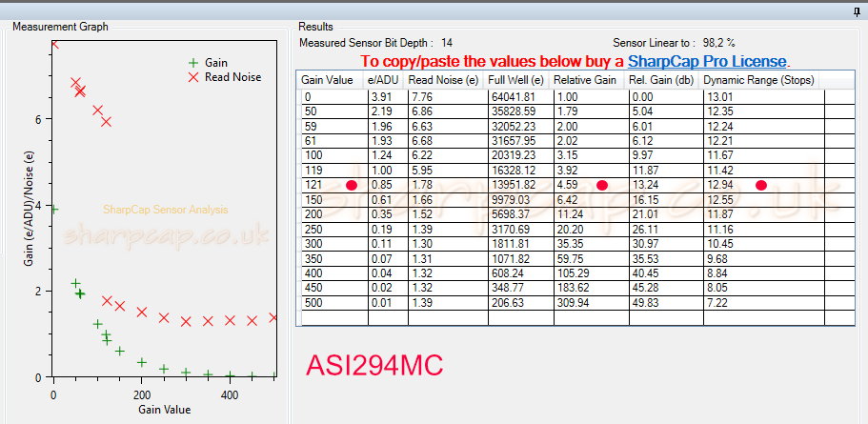This screenshot has width=868, height=424.
Task: Select the Rel. Gain db value 45.28
Action: pos(666,288)
